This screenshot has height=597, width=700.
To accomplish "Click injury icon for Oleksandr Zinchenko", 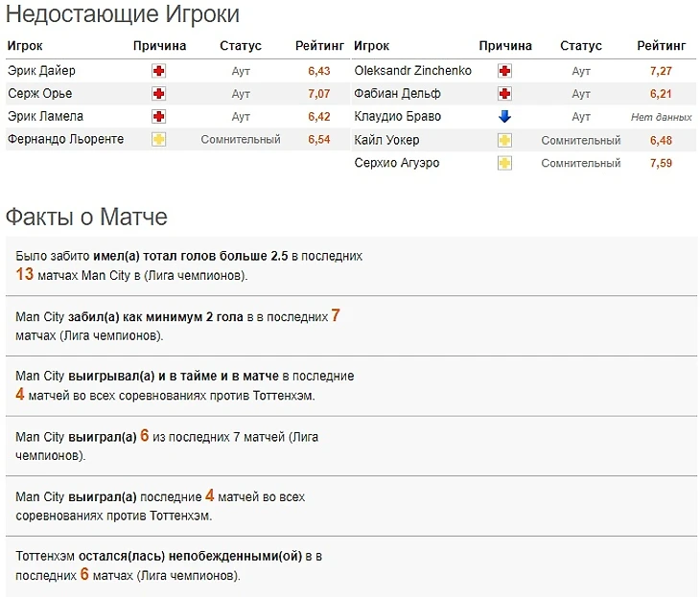I will pos(504,71).
